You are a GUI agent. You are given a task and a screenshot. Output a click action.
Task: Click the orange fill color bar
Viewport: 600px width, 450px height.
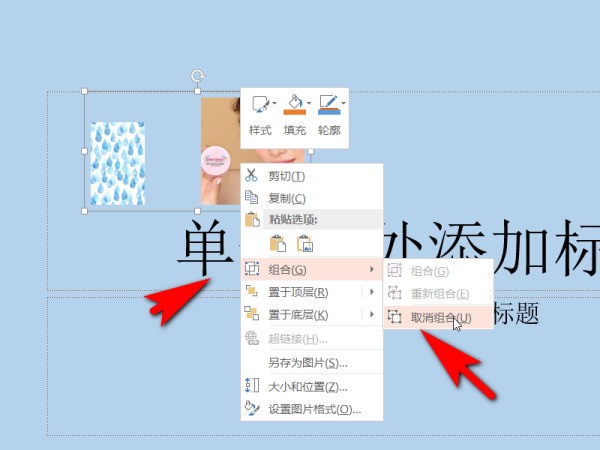point(295,112)
